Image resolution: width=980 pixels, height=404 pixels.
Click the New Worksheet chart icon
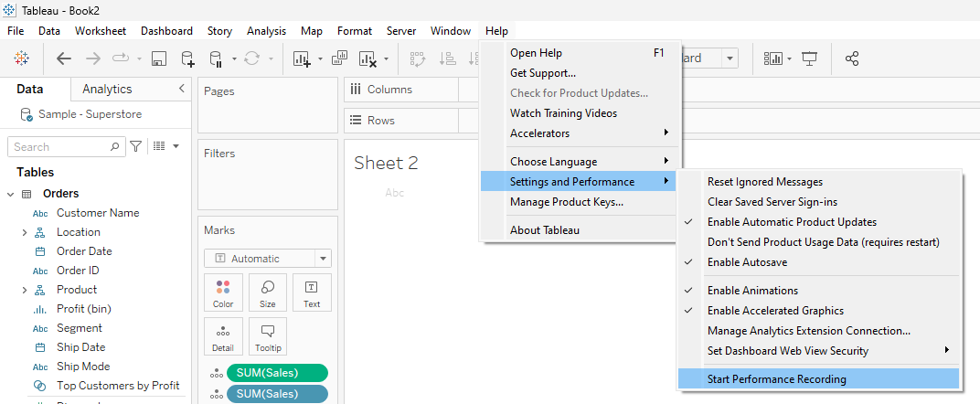click(x=303, y=58)
